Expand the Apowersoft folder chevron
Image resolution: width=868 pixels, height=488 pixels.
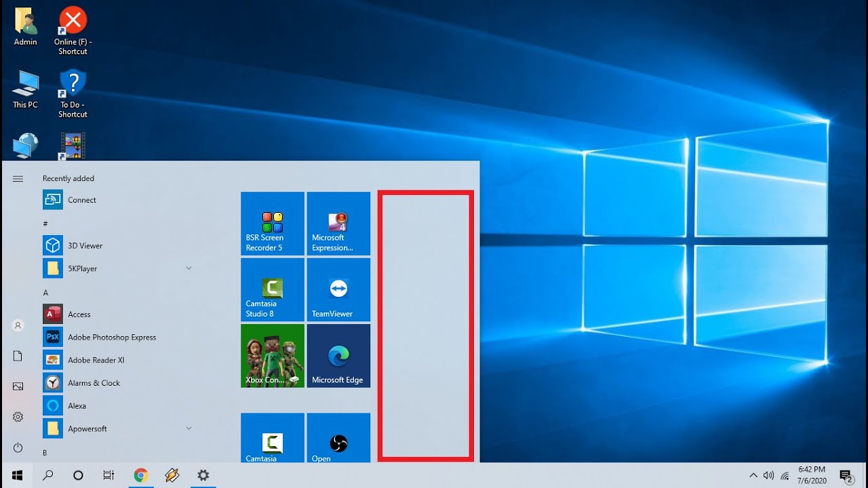189,428
